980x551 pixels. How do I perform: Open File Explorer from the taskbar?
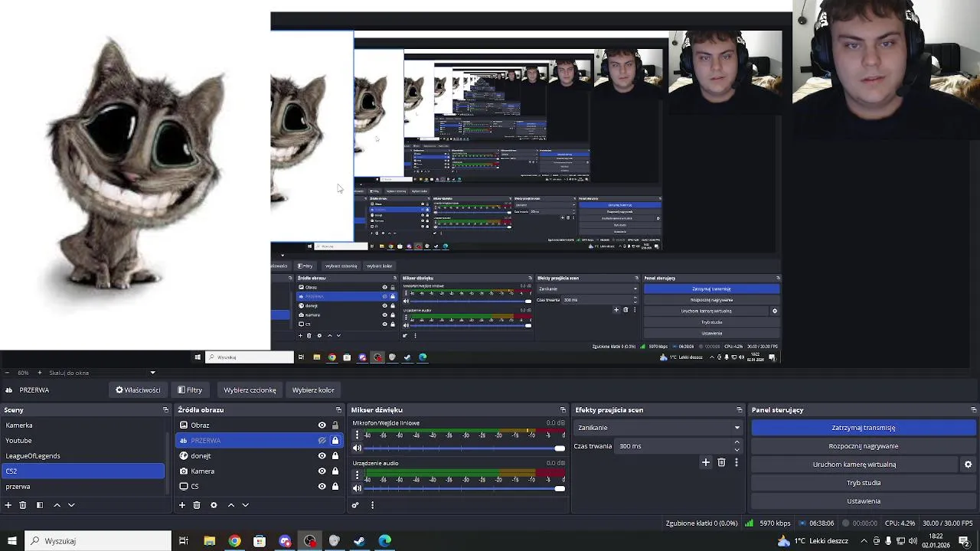pos(209,541)
